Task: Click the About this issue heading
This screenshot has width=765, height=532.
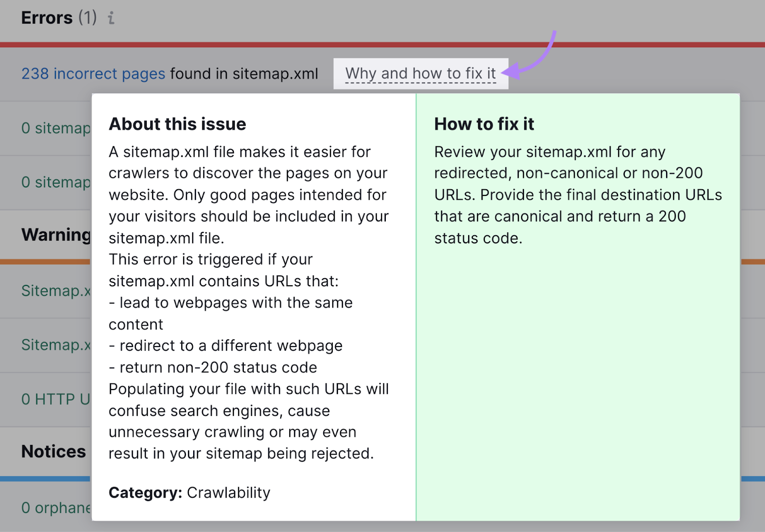Action: coord(177,124)
